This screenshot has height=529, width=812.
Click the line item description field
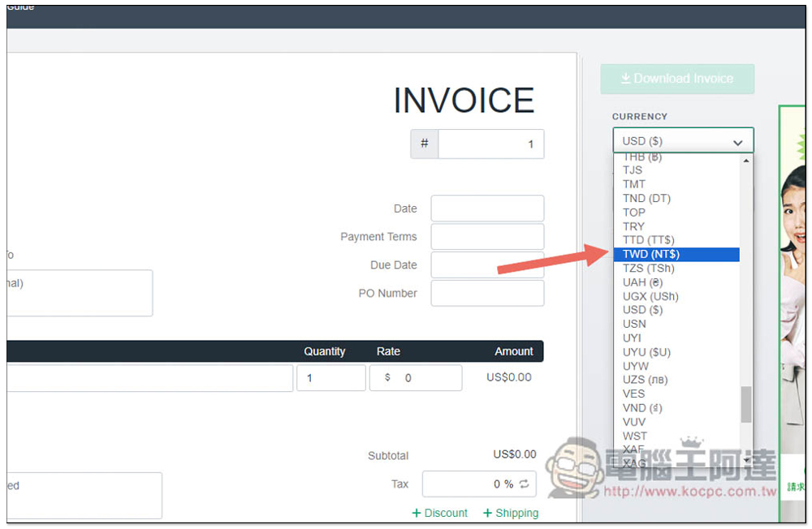[x=149, y=378]
